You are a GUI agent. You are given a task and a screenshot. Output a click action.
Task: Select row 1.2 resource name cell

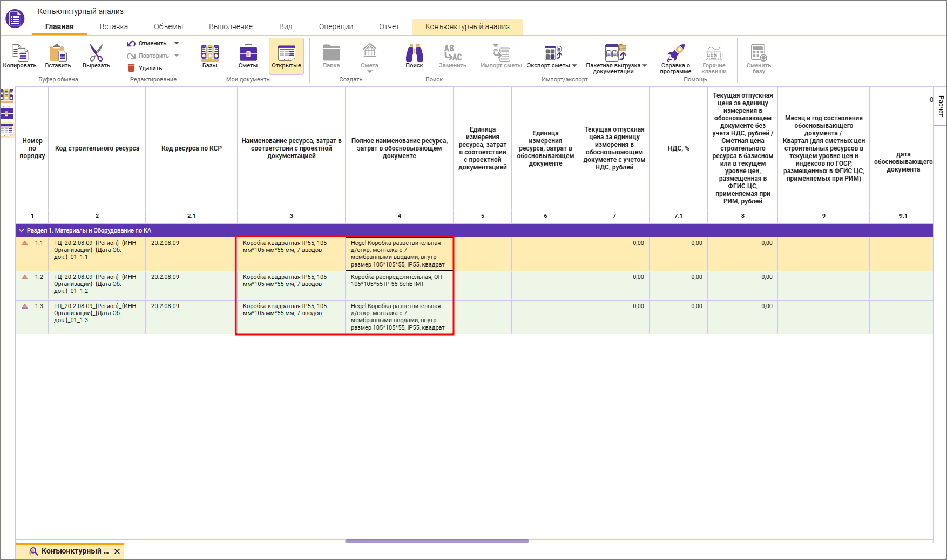click(x=291, y=285)
